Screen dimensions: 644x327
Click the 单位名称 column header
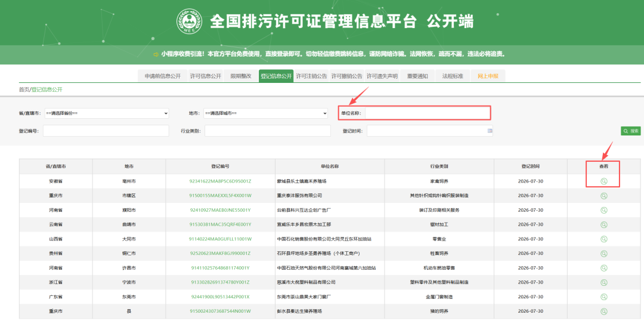pyautogui.click(x=330, y=166)
